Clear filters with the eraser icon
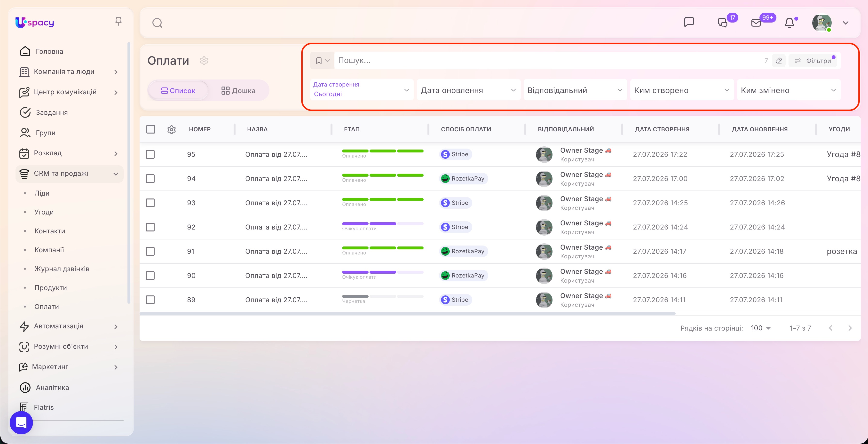868x444 pixels. pos(779,61)
